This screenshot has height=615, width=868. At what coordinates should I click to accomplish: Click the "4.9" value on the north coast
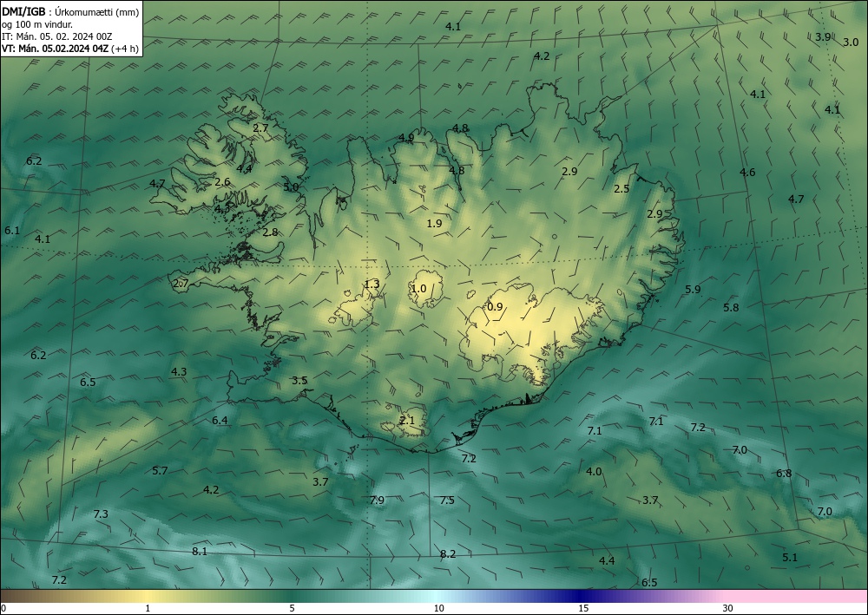click(405, 138)
